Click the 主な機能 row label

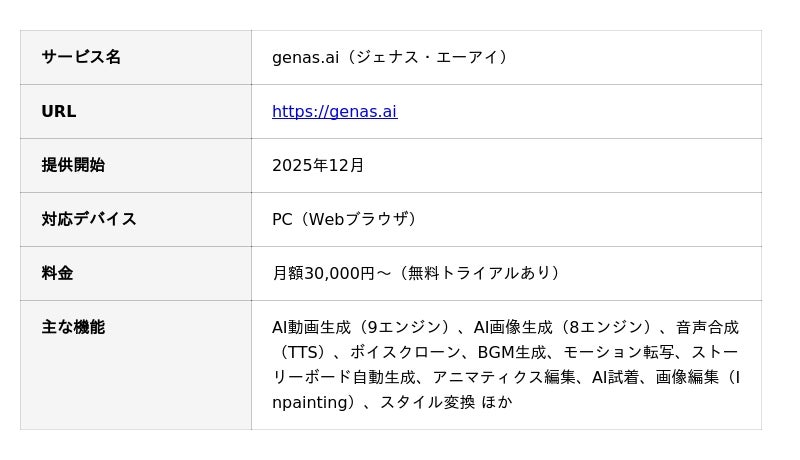(73, 327)
